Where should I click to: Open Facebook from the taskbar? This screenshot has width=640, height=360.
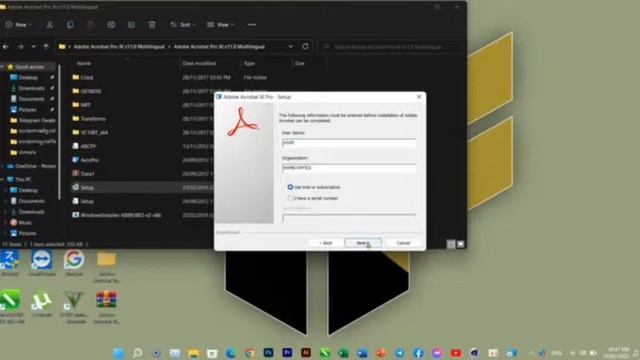coord(418,353)
